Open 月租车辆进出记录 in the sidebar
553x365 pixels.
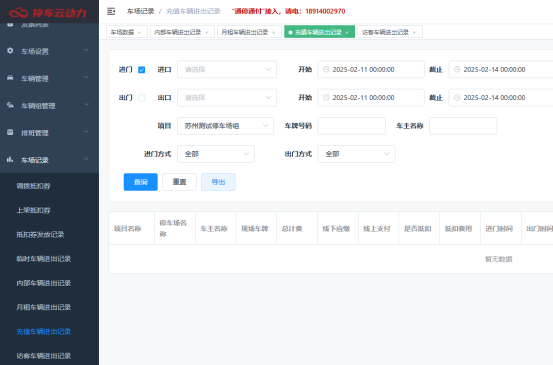click(44, 307)
